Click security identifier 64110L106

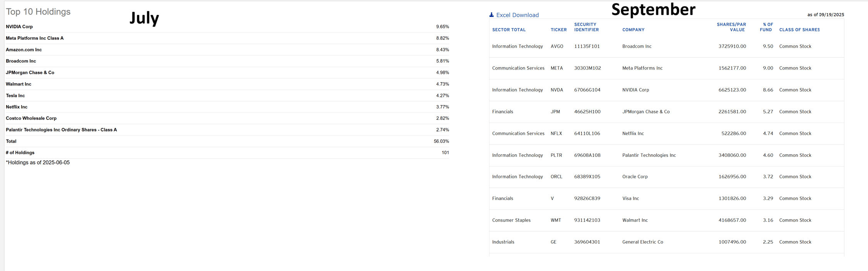tap(587, 133)
